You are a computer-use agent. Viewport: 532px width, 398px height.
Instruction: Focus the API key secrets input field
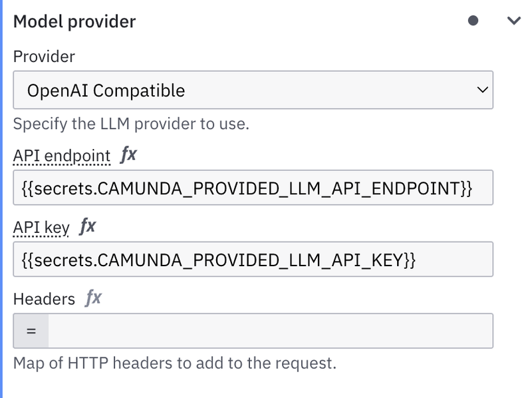(x=253, y=260)
